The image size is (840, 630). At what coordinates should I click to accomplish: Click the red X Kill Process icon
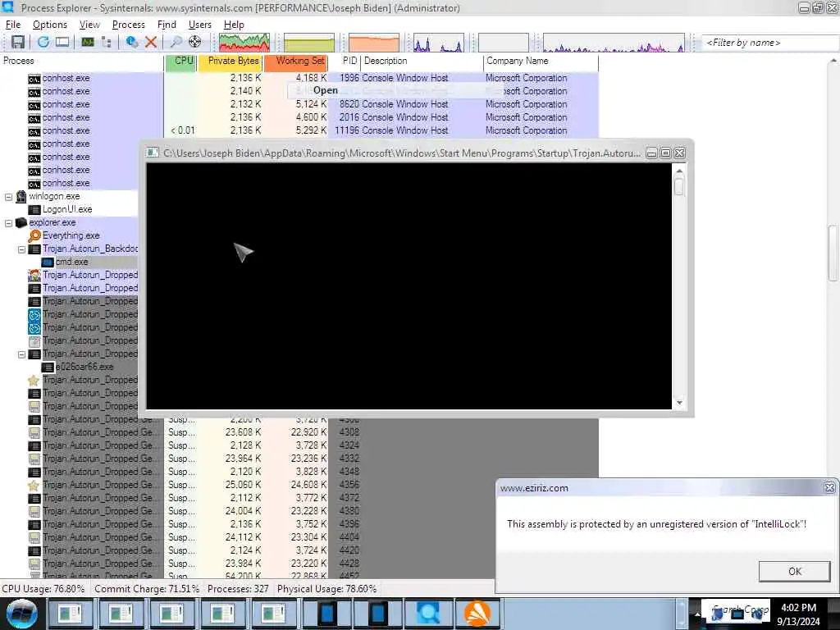151,42
